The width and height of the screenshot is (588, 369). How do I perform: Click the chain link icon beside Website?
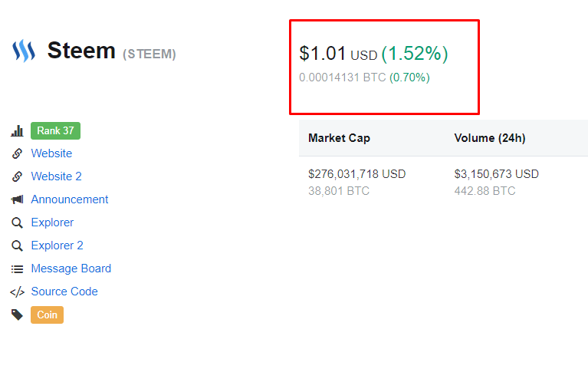pyautogui.click(x=17, y=153)
